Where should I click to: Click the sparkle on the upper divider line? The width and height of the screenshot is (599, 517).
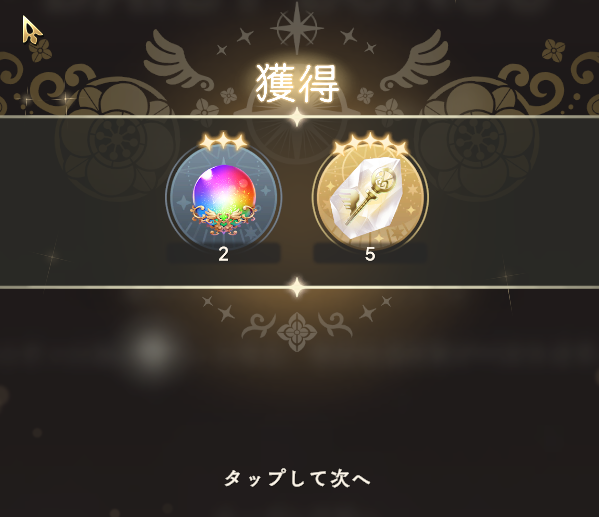(297, 117)
